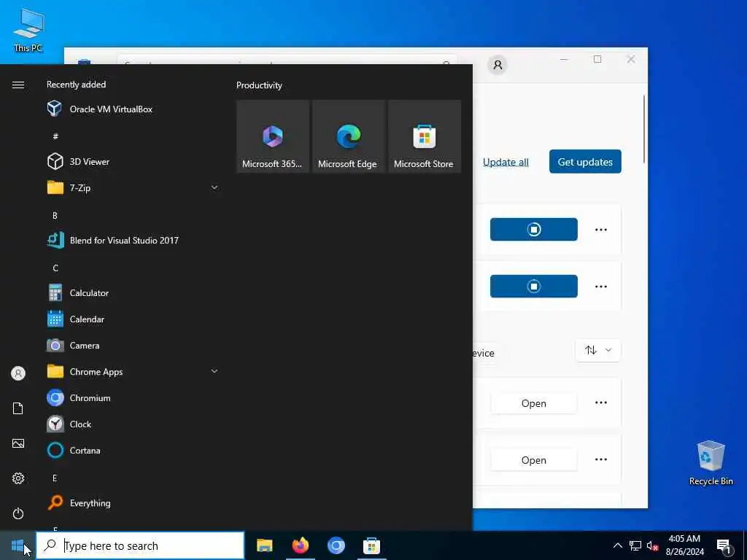Launch Clock app
This screenshot has height=560, width=747.
click(x=133, y=424)
